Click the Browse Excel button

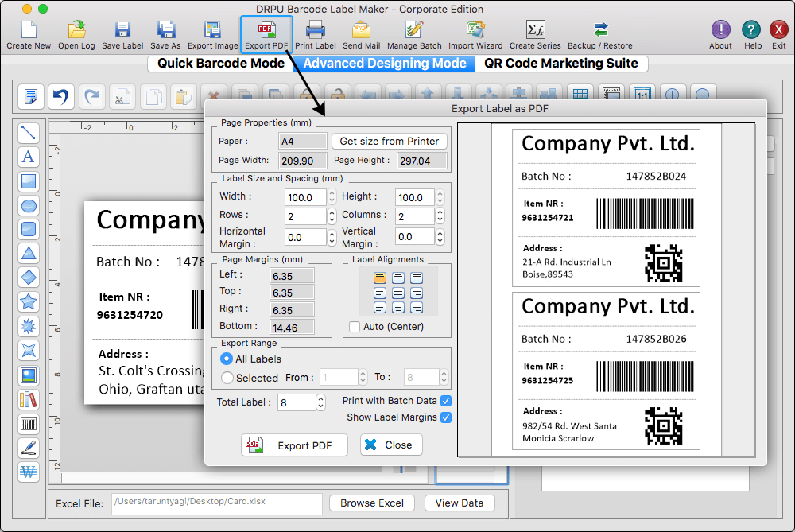(372, 503)
